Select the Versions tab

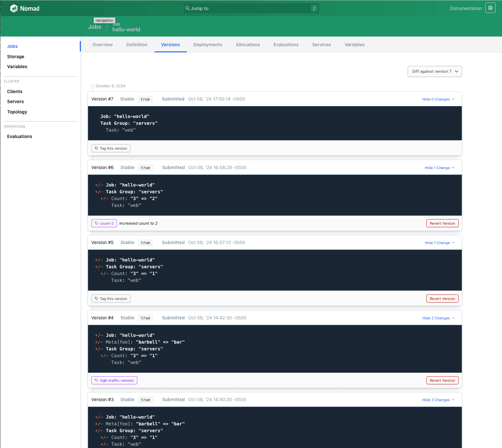(x=170, y=45)
